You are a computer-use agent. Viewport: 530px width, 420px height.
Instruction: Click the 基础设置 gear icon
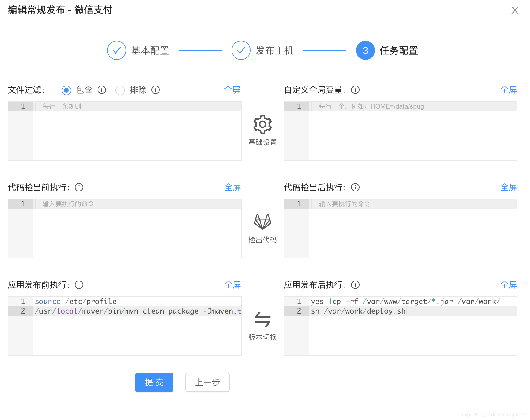click(x=263, y=124)
